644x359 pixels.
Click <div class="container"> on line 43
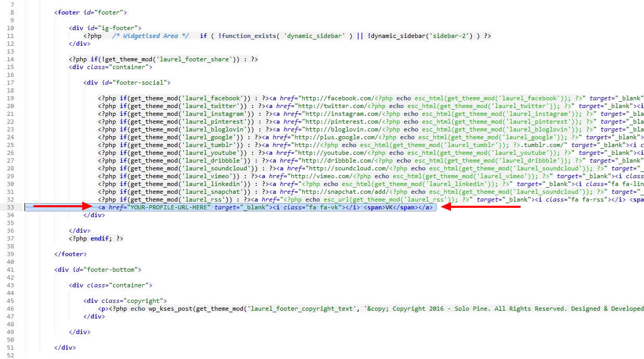[111, 285]
